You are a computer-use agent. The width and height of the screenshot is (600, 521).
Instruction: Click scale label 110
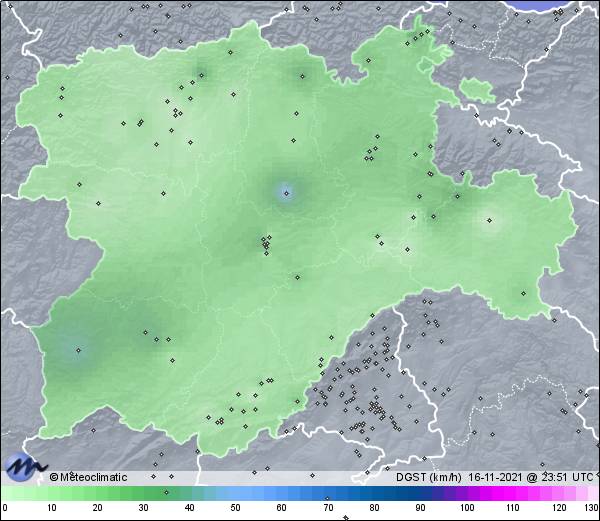click(x=513, y=508)
